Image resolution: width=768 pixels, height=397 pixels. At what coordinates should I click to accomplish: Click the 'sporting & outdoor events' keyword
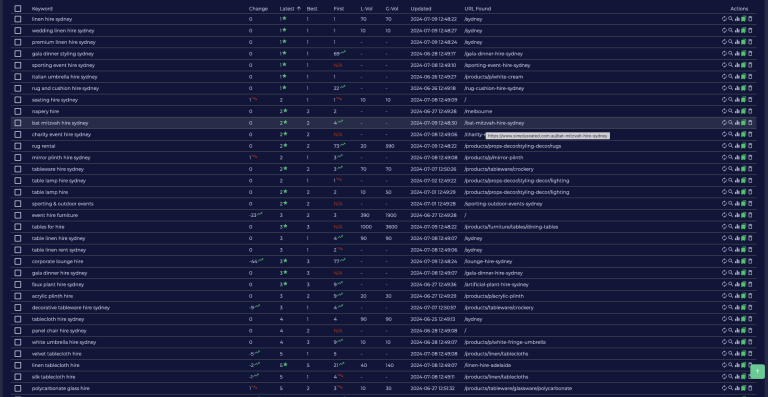62,204
